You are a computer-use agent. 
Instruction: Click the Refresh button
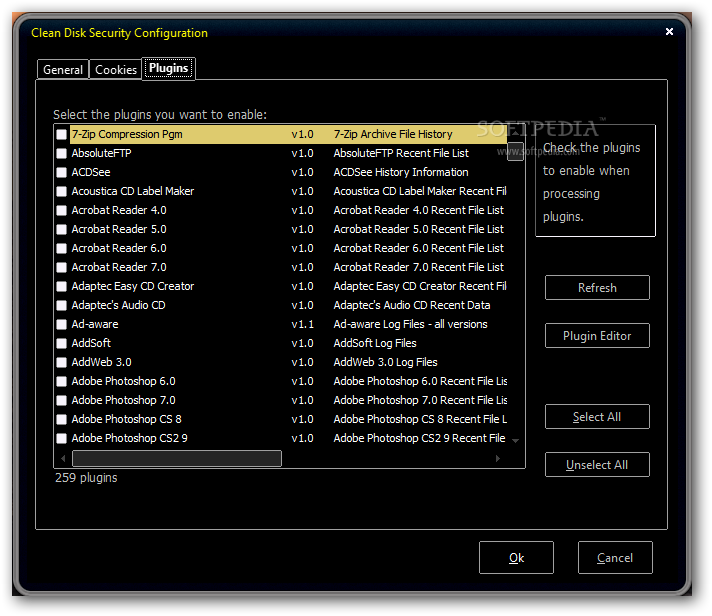(x=597, y=288)
